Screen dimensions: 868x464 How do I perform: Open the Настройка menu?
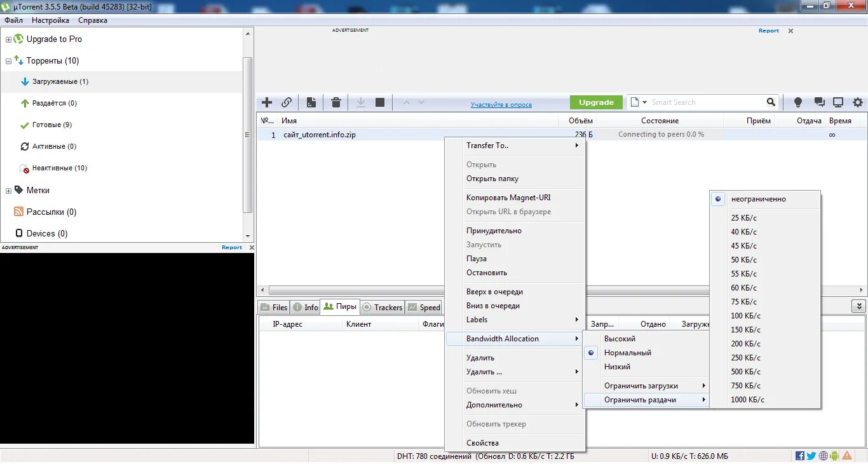click(50, 20)
